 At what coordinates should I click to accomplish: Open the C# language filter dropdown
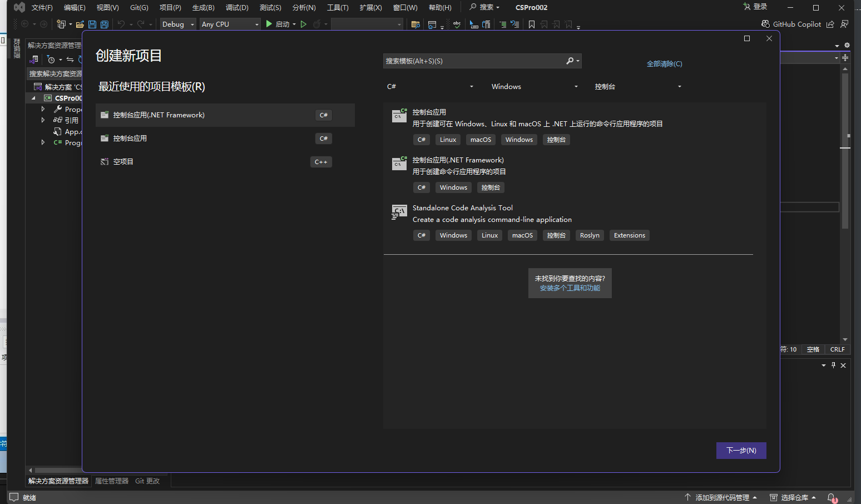pyautogui.click(x=430, y=87)
